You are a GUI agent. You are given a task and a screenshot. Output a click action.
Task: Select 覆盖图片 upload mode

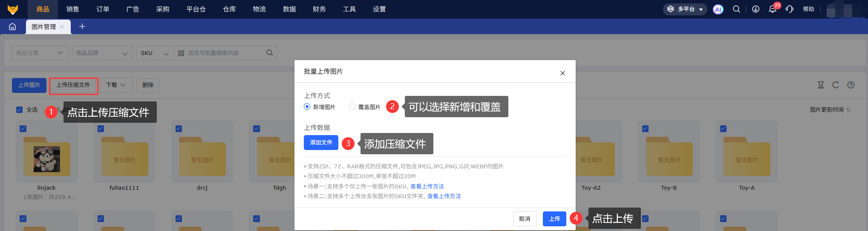[352, 107]
